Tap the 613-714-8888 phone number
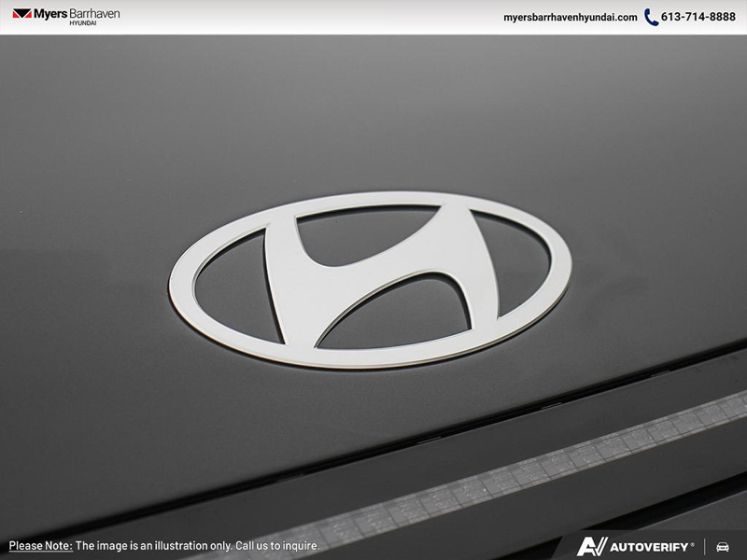Screen dimensions: 747x560 [x=698, y=17]
